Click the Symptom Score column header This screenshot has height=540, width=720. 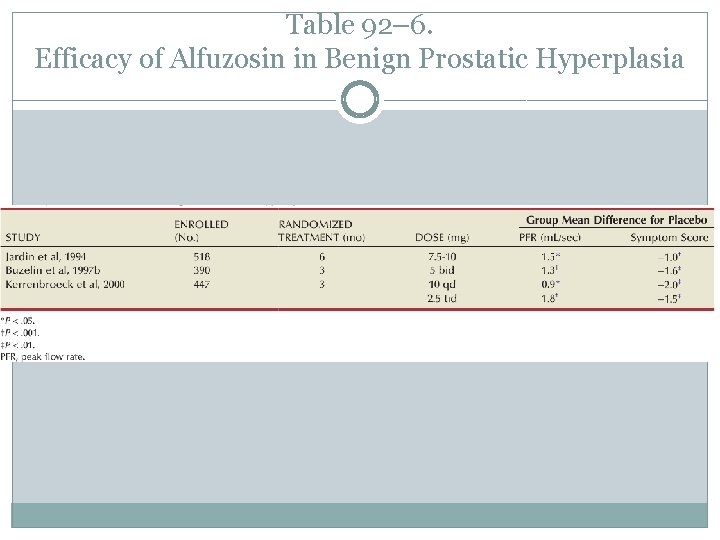(669, 237)
